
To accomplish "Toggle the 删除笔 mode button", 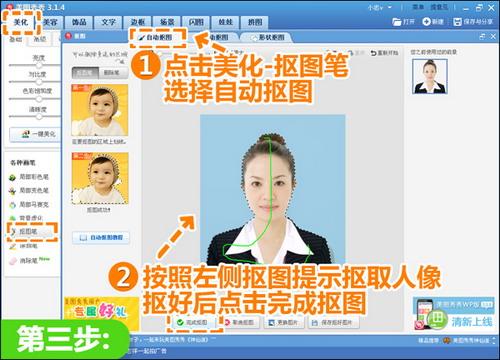I will [x=113, y=73].
